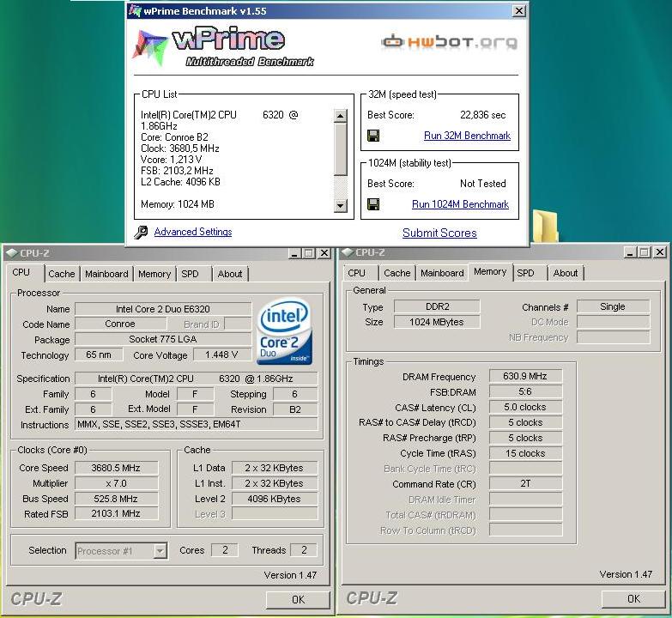Minimize the right CPU-Z window
The height and width of the screenshot is (618, 672).
click(630, 252)
